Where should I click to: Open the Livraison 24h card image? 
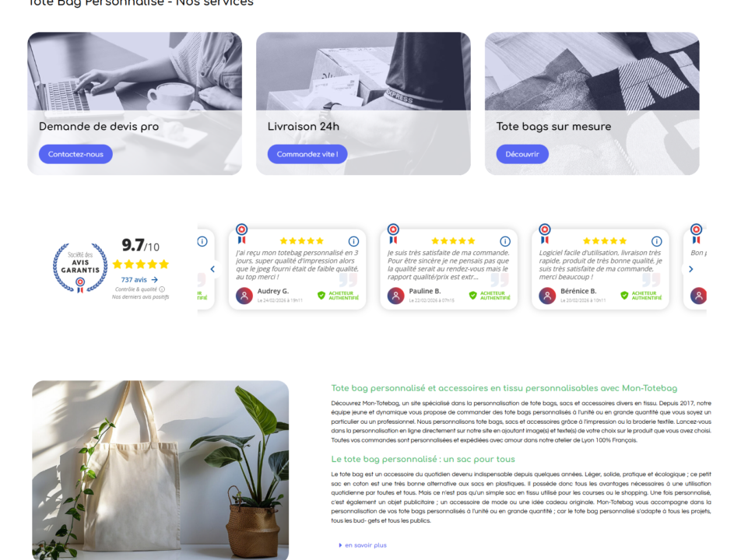point(363,71)
